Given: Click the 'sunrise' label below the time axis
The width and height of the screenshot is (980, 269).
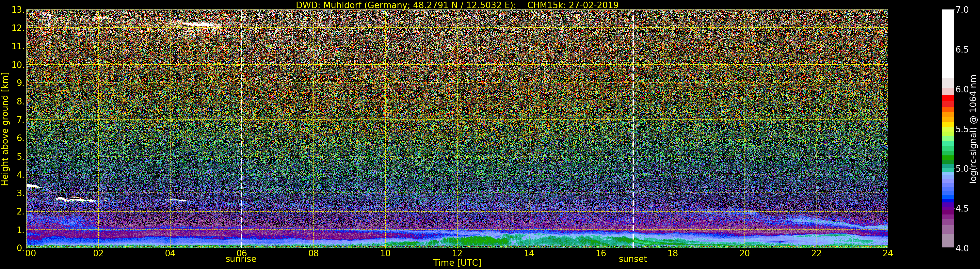Looking at the screenshot, I should click(241, 259).
